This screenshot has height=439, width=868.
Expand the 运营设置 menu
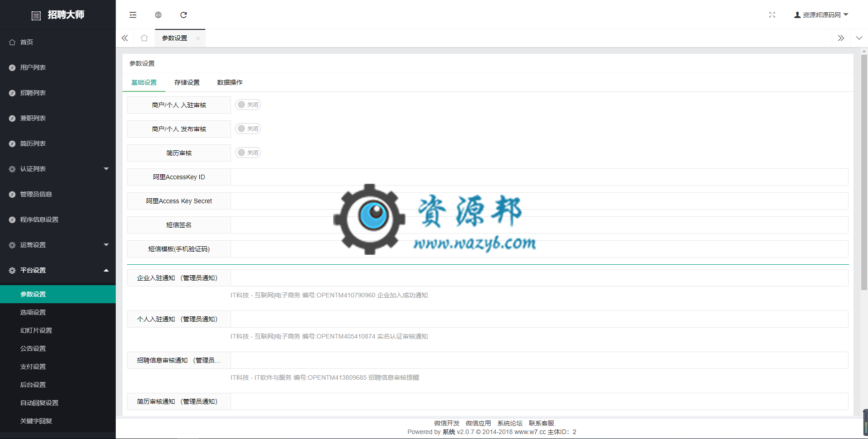pyautogui.click(x=58, y=245)
